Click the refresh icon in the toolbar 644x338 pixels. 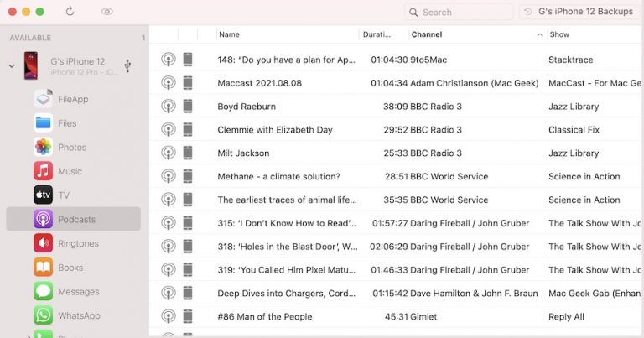(70, 12)
